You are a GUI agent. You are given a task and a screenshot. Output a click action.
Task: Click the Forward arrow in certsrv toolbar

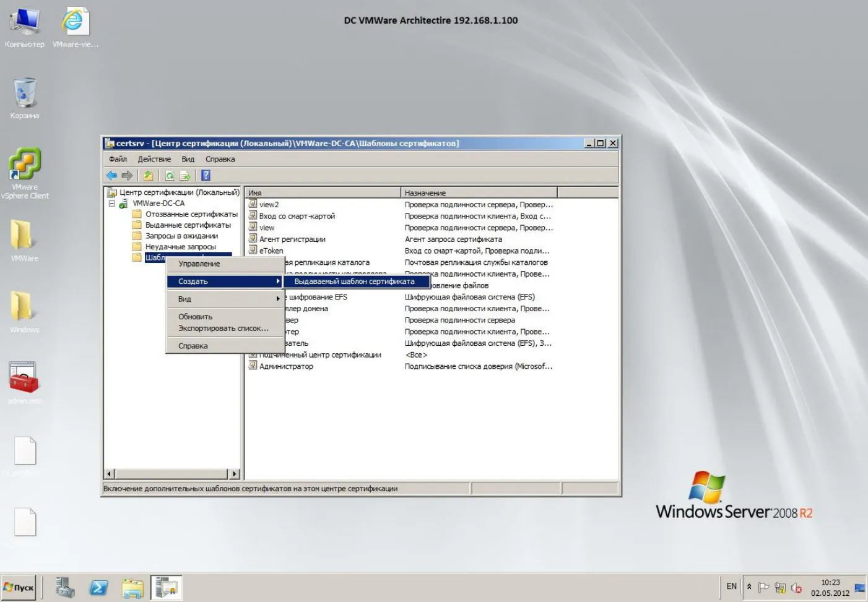pyautogui.click(x=127, y=176)
